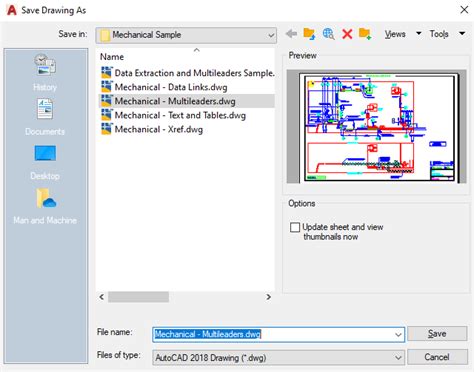Click the icon beside Mechanical - Text and Tables.dwg
The width and height of the screenshot is (474, 372).
point(106,115)
